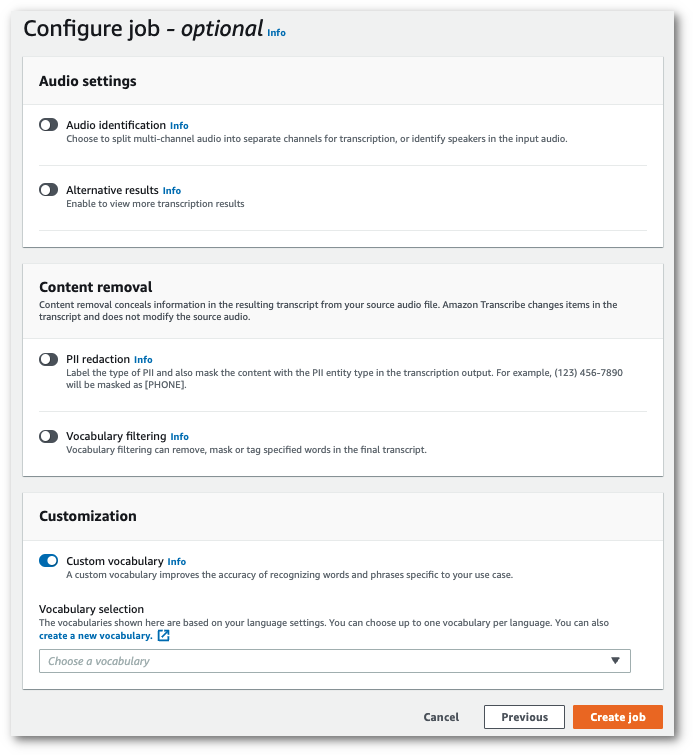This screenshot has height=755, width=693.
Task: Click the Create job button
Action: 617,717
